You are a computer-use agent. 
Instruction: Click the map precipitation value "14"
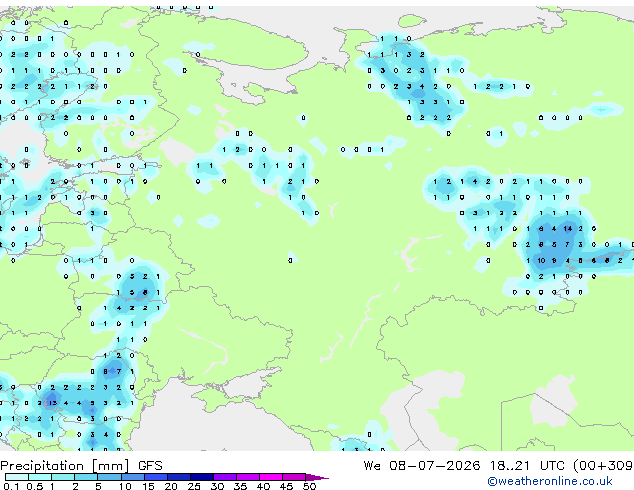[568, 228]
